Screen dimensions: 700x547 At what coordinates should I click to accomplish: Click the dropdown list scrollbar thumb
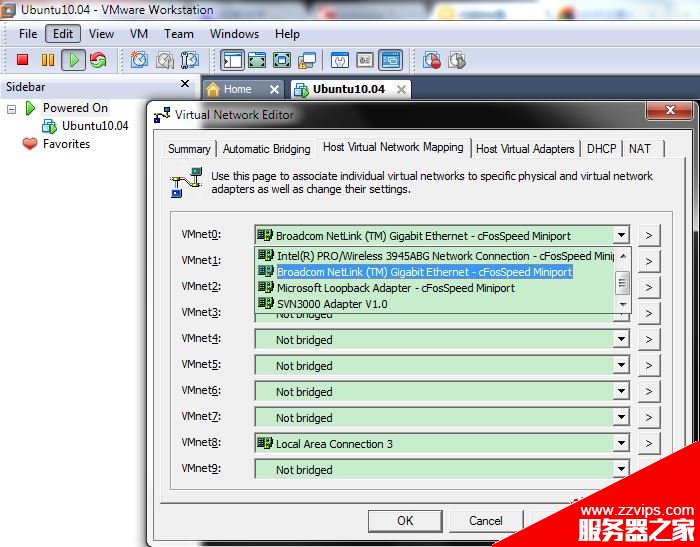coord(623,283)
